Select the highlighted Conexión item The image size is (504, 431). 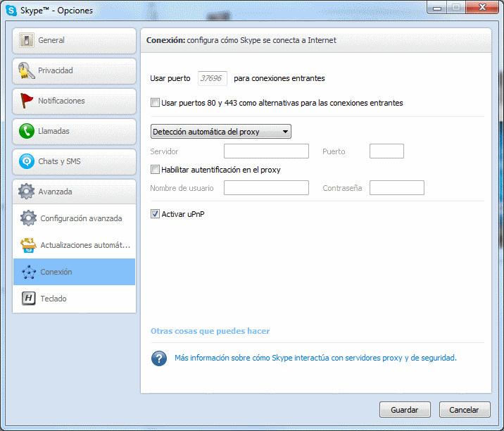pyautogui.click(x=74, y=272)
